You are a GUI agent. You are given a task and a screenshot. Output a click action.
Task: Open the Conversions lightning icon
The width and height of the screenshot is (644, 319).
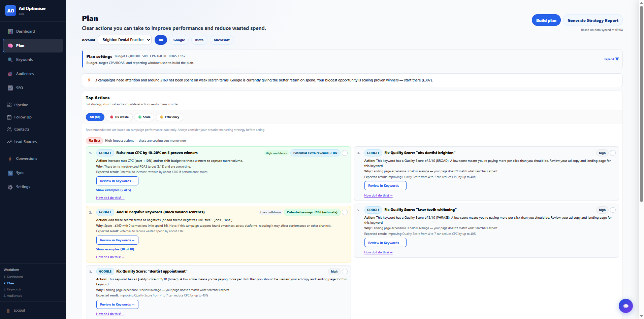(10, 158)
